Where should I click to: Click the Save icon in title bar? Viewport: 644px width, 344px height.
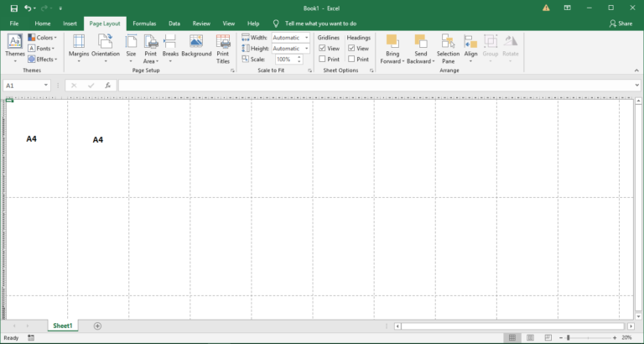point(13,8)
